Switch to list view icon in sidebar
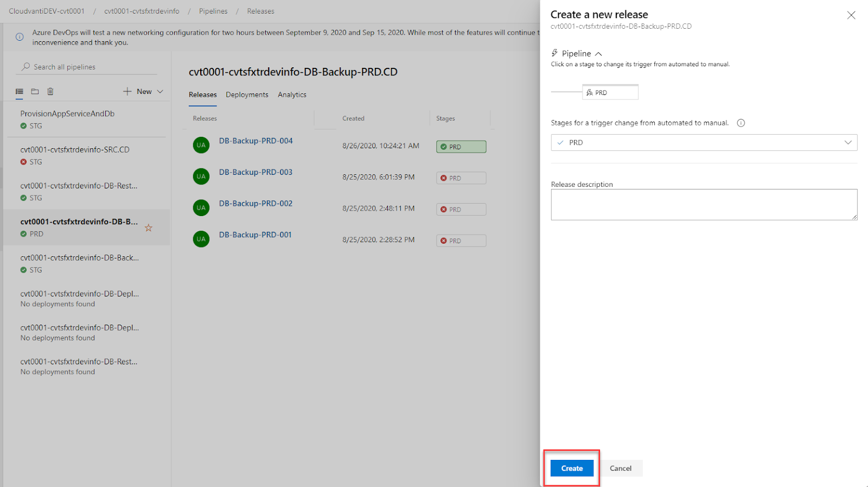868x487 pixels. point(20,91)
